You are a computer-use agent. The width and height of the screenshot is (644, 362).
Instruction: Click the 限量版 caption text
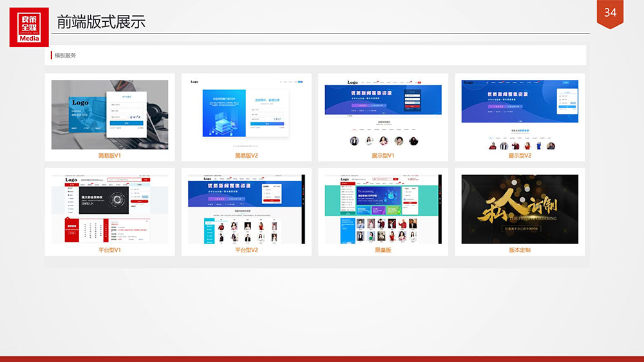[x=383, y=250]
